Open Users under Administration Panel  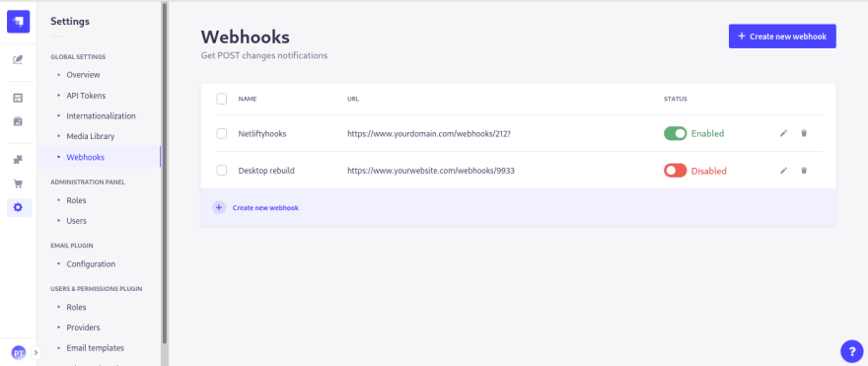[76, 221]
